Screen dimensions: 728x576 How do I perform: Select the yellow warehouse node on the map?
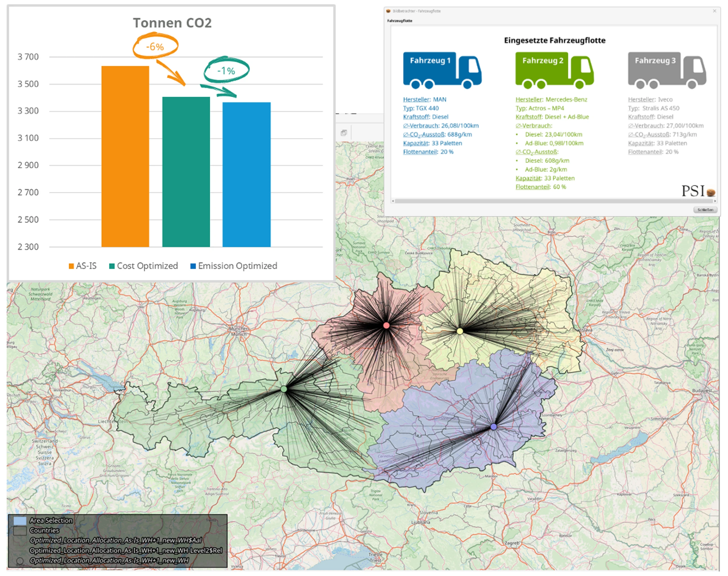(x=460, y=331)
